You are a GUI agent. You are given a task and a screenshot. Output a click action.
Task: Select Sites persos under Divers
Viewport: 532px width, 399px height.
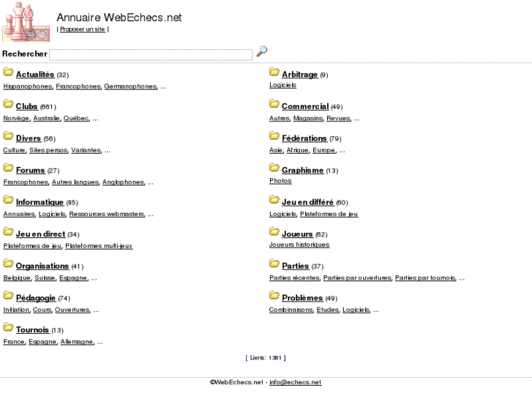pos(48,150)
